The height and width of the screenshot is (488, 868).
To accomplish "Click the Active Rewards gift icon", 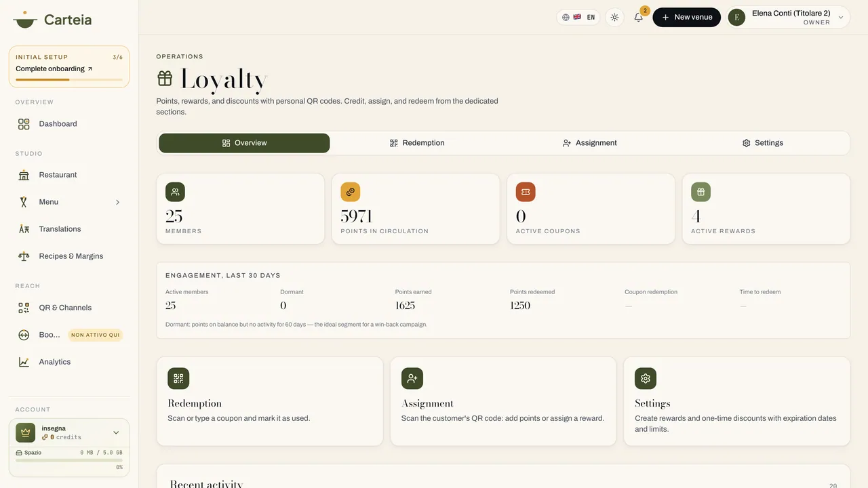I will tap(701, 192).
